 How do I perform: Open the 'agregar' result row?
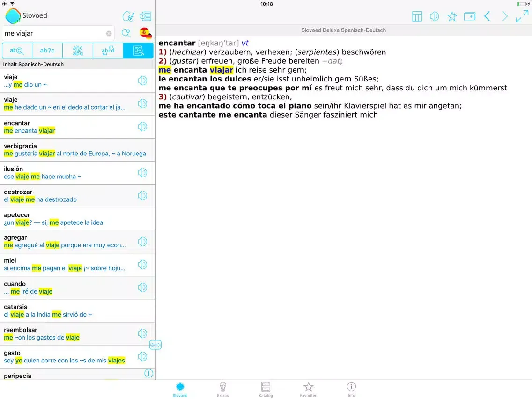(78, 242)
